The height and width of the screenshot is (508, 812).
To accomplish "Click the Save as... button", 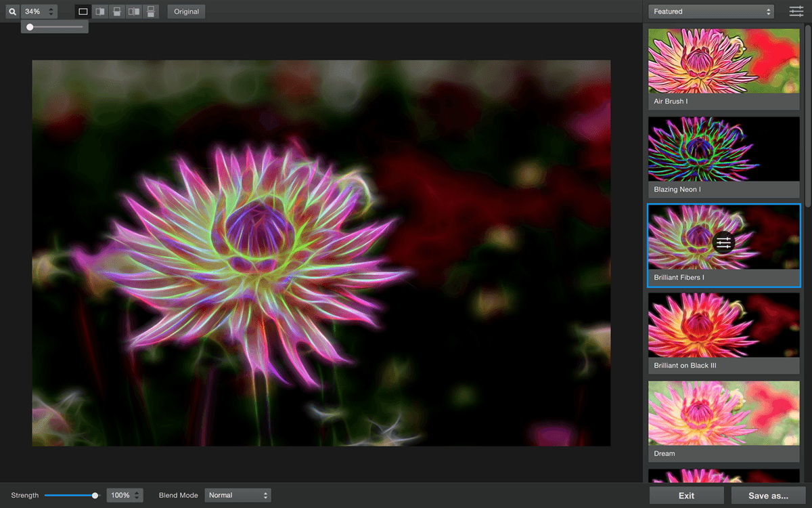I will pos(768,496).
